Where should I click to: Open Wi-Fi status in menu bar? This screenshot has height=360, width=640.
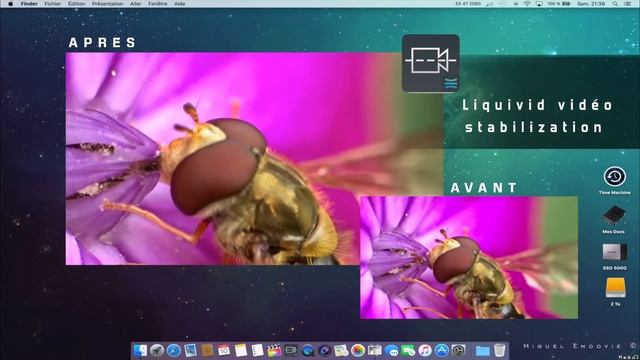[x=527, y=4]
